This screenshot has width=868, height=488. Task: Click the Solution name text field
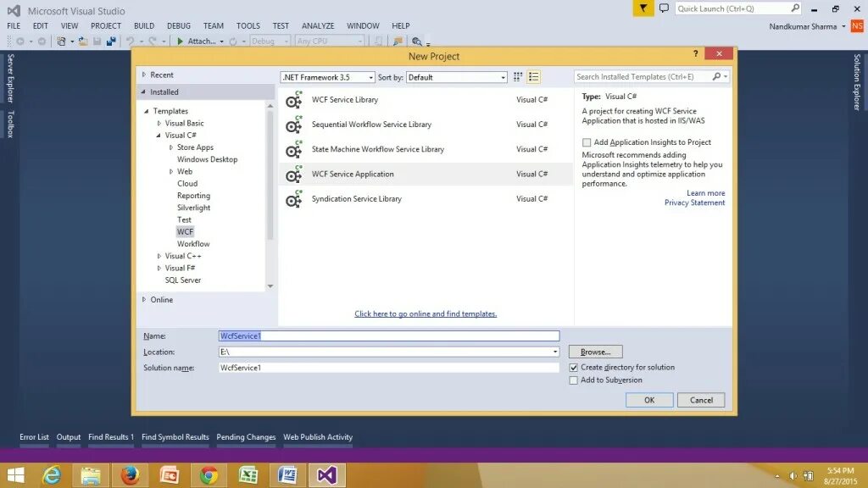tap(389, 368)
